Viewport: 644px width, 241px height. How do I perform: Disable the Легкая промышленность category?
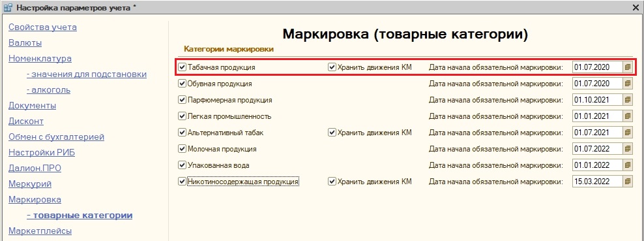click(x=183, y=116)
